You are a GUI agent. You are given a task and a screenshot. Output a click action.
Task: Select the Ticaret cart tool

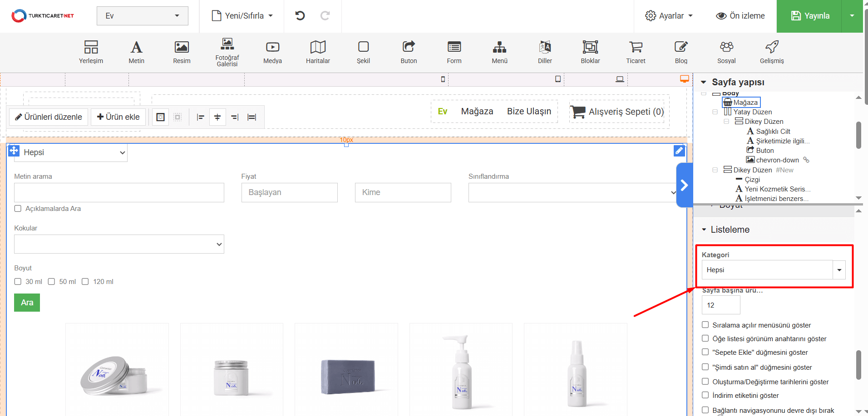coord(636,52)
